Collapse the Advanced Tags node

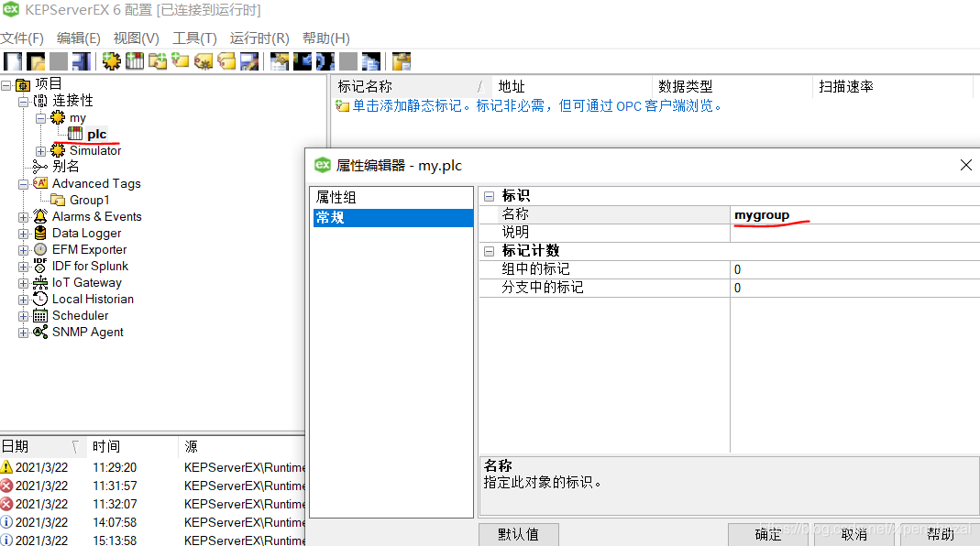[x=23, y=184]
